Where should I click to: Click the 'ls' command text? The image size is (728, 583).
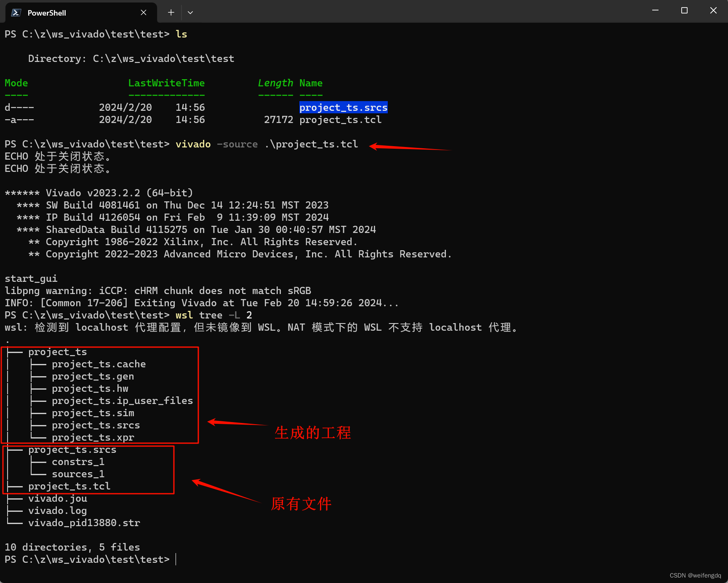[x=181, y=34]
